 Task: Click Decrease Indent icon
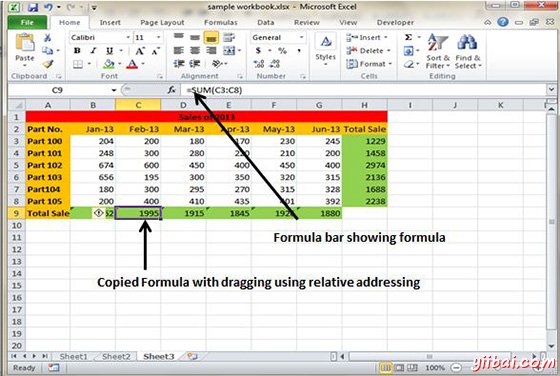(179, 64)
